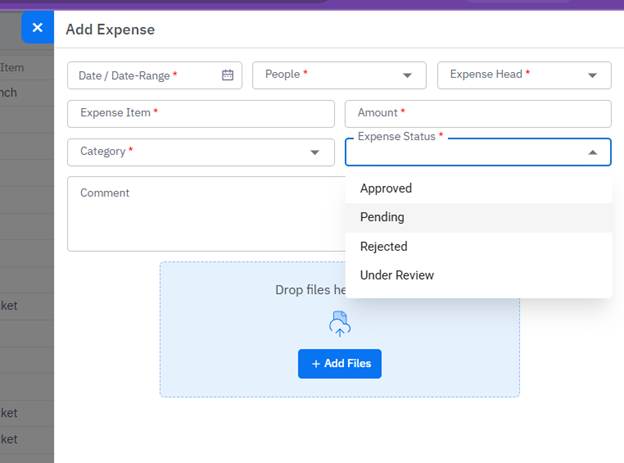Screen dimensions: 624x463
Task: Choose Pending from status list
Action: pyautogui.click(x=478, y=217)
